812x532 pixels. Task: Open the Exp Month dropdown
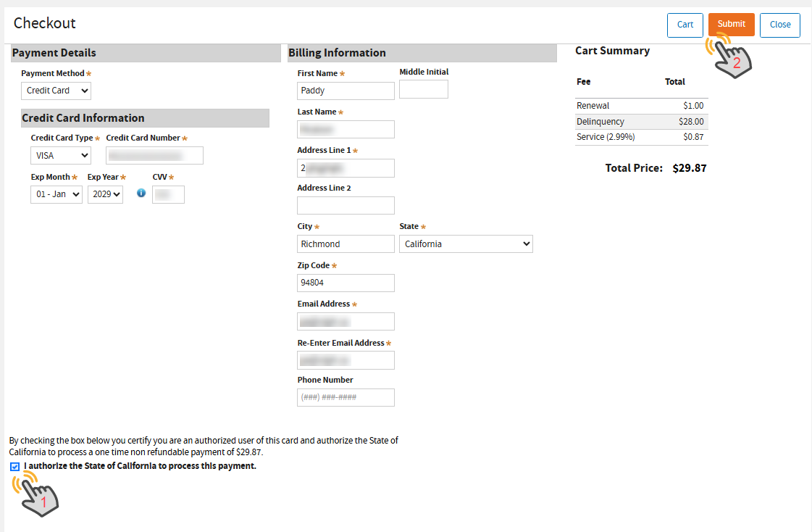click(56, 194)
